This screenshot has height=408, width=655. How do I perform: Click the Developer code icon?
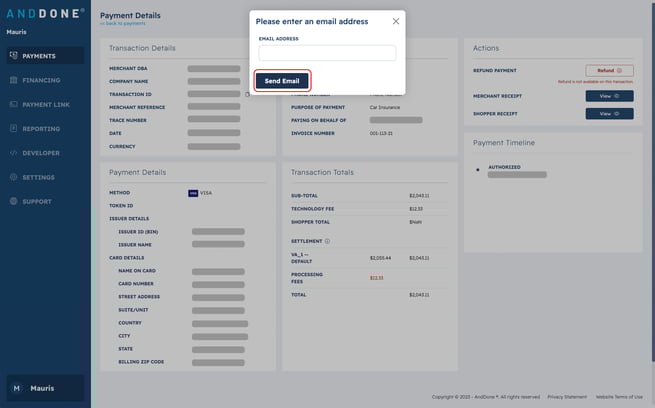click(13, 153)
